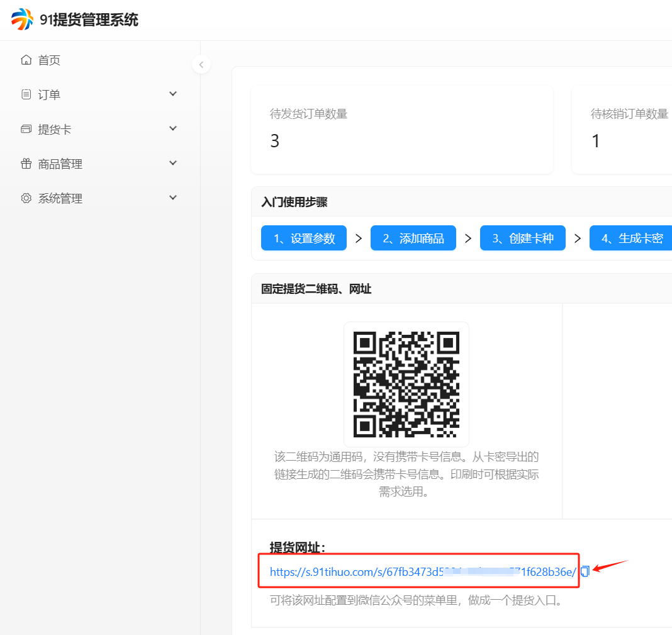Expand the 提货卡 menu chevron
Screen dimensions: 672x635
point(173,128)
